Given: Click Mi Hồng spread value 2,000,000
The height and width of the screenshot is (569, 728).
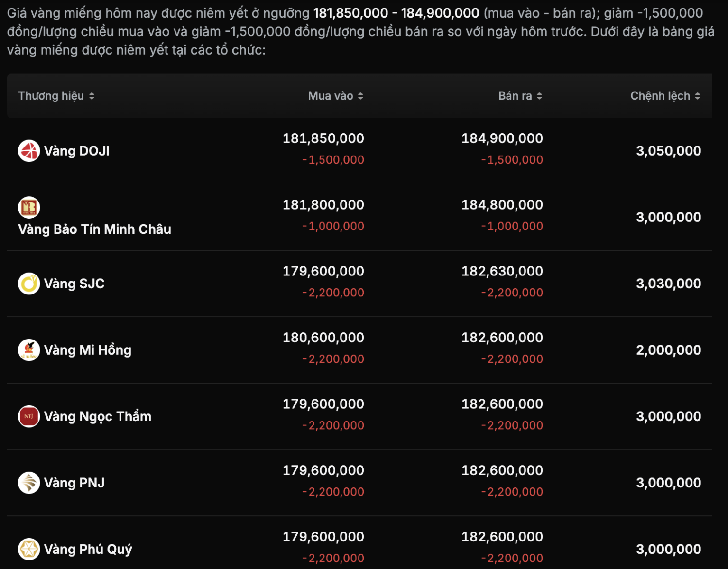Looking at the screenshot, I should (668, 350).
